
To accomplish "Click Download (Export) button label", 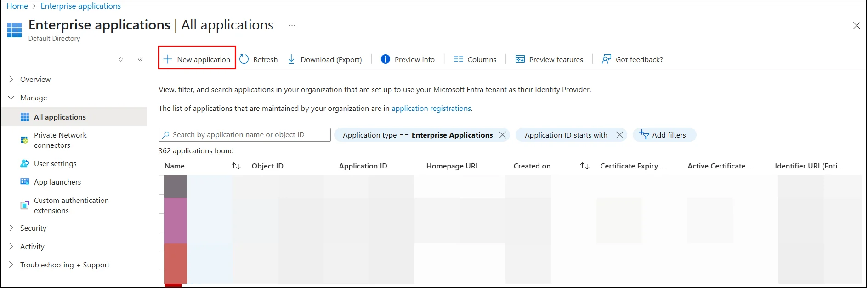I will pyautogui.click(x=331, y=59).
